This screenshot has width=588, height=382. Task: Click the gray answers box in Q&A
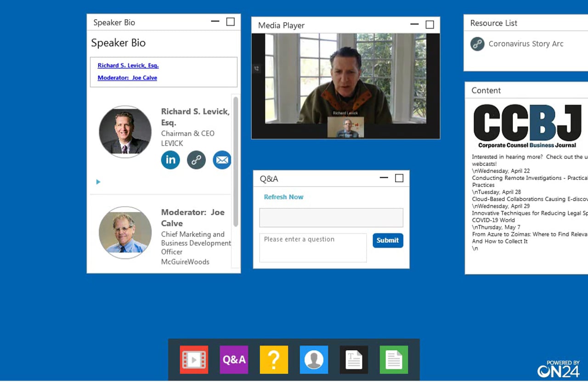point(331,218)
